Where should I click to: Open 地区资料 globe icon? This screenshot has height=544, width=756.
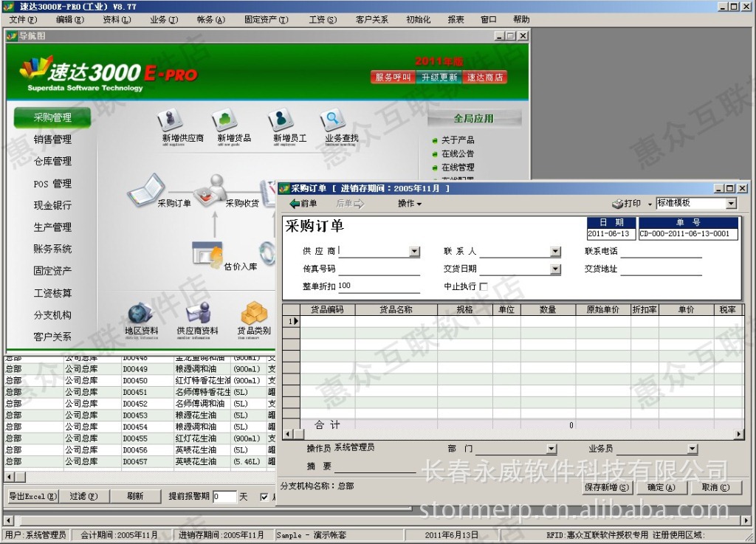(140, 313)
